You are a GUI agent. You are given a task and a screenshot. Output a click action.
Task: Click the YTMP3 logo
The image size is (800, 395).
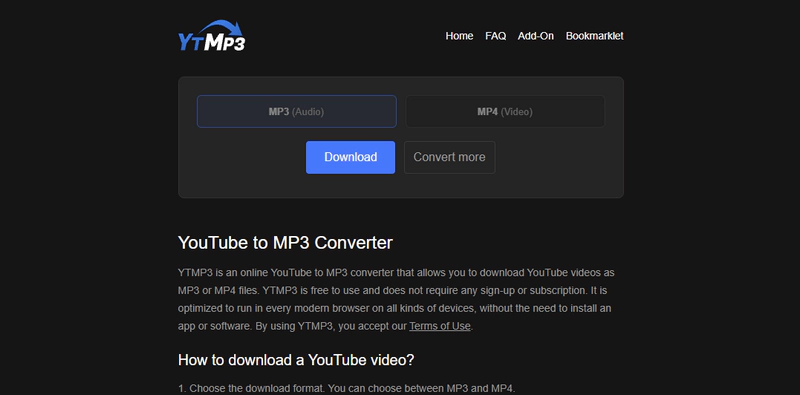pos(211,36)
